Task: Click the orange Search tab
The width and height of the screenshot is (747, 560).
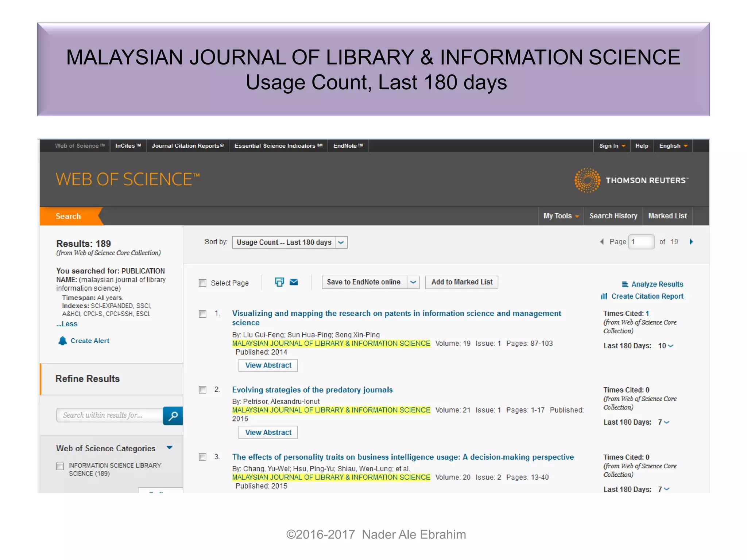Action: pos(69,216)
